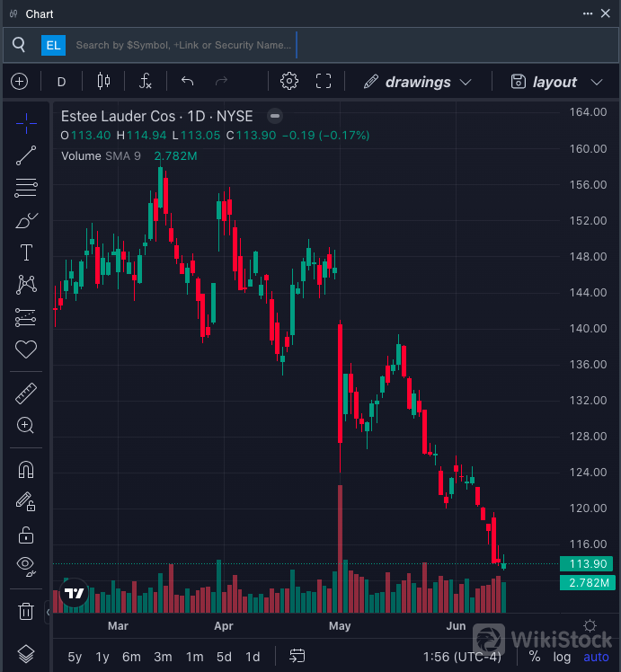
Task: Expand the drawings dropdown menu
Action: (418, 82)
